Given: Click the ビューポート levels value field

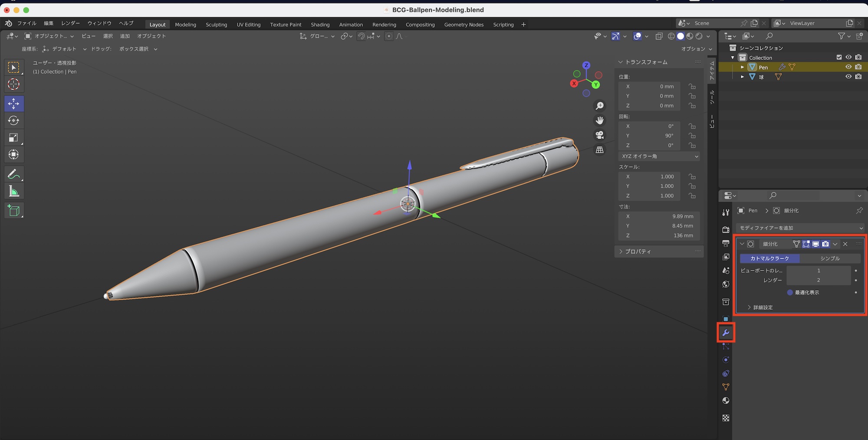Looking at the screenshot, I should coord(818,271).
